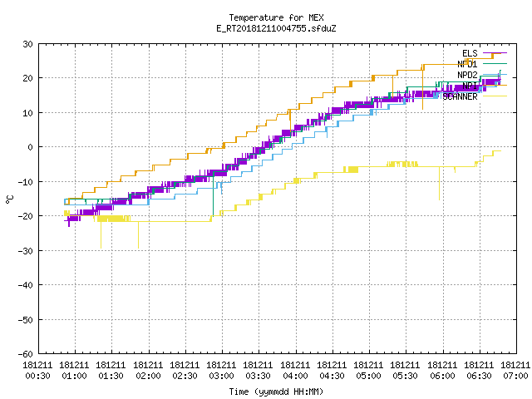Click the x-axis tick label 06:00
532x399 pixels.
point(443,377)
